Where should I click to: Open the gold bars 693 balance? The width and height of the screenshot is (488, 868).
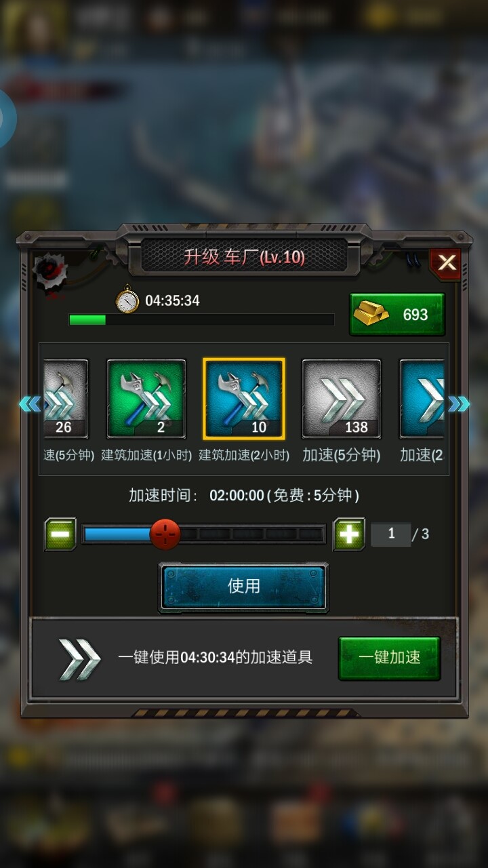click(397, 314)
